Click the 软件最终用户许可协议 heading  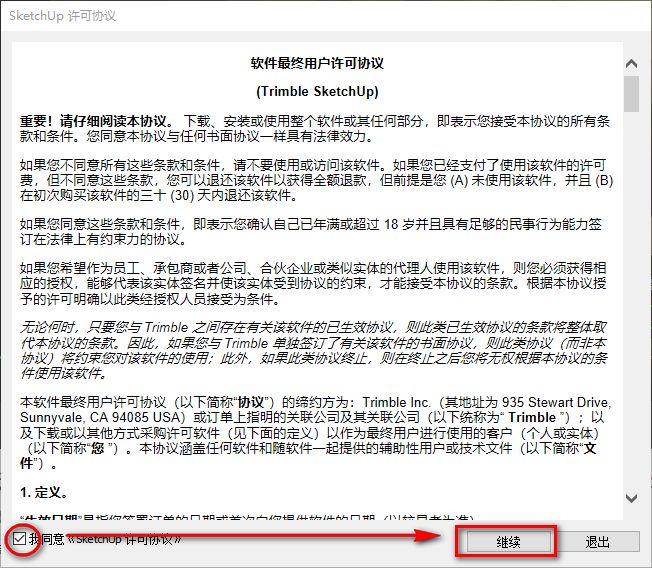(x=317, y=63)
